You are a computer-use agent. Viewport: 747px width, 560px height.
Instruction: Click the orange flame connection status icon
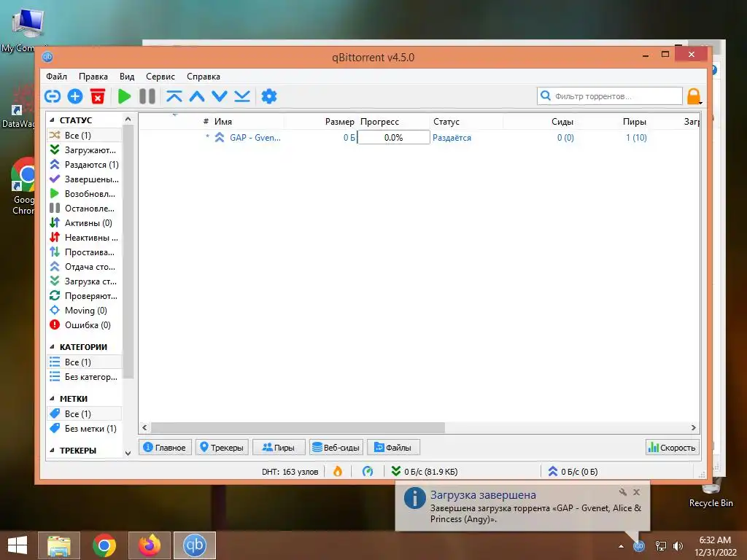[x=338, y=472]
